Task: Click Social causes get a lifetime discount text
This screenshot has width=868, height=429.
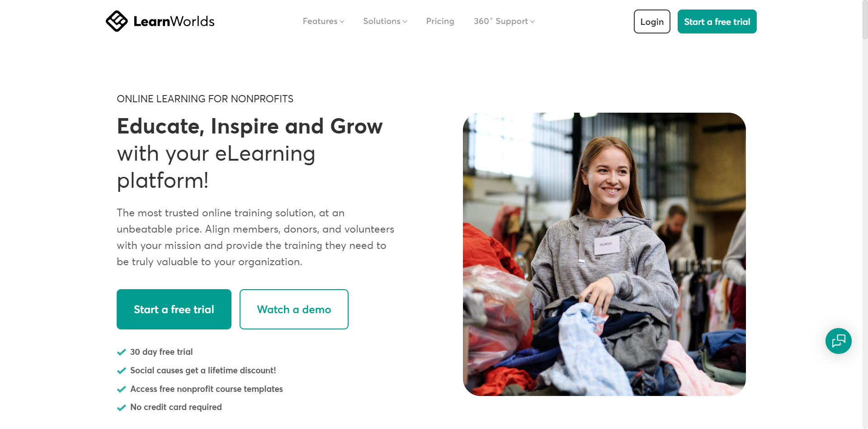Action: click(x=203, y=371)
